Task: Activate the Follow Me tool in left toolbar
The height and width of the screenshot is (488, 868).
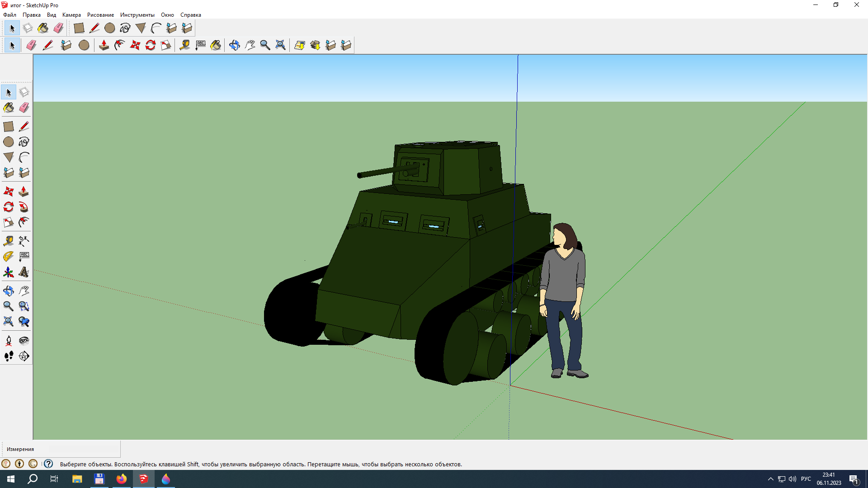Action: point(24,207)
